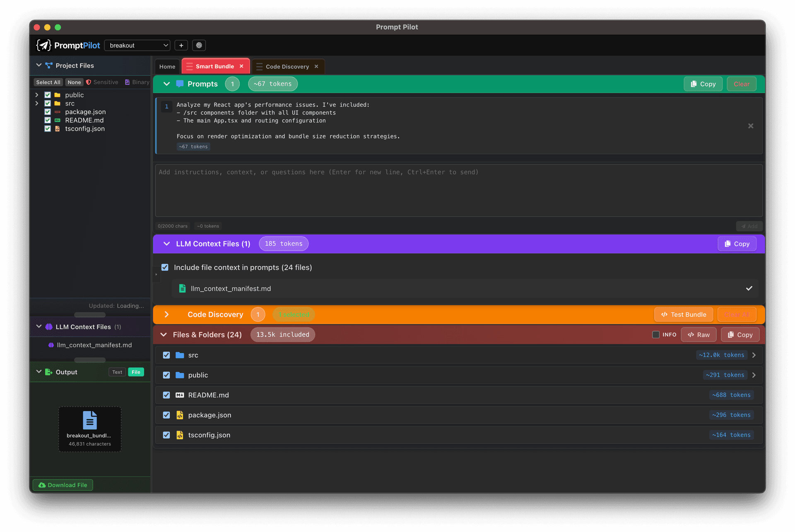Expand the src folder in Project Files

(x=37, y=103)
